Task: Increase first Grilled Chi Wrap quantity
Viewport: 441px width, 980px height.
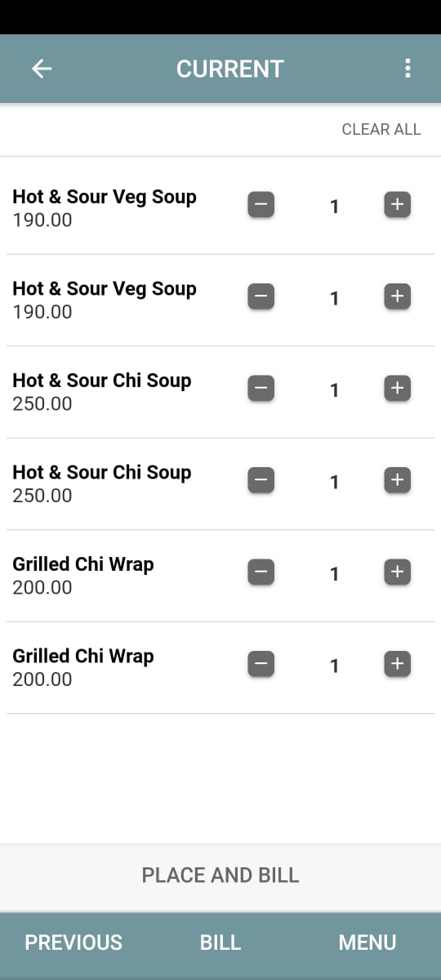Action: point(397,572)
